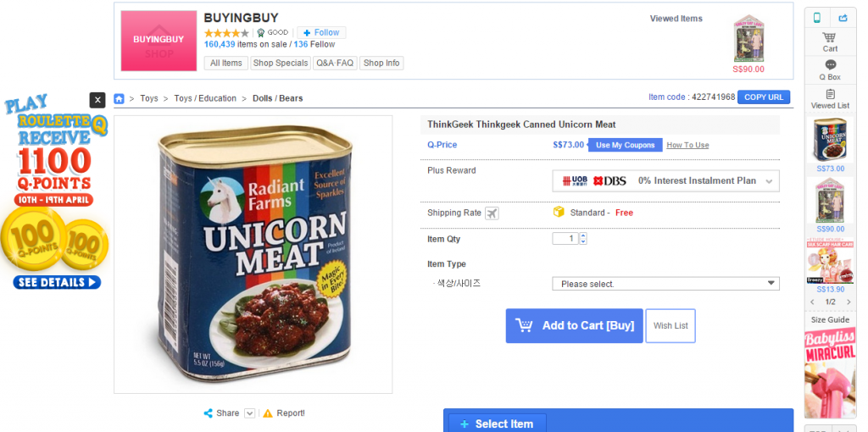Expand the Share options dropdown arrow
This screenshot has width=868, height=432.
[249, 413]
